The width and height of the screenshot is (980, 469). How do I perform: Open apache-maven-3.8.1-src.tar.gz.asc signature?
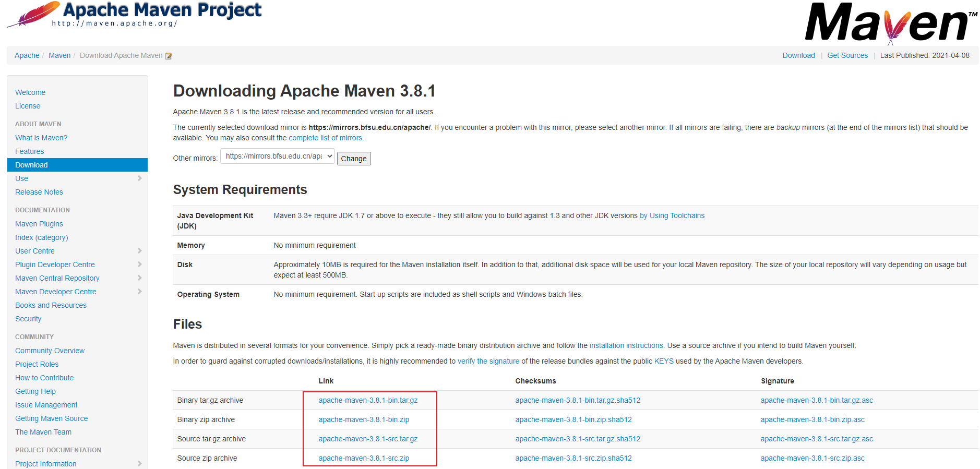click(817, 439)
